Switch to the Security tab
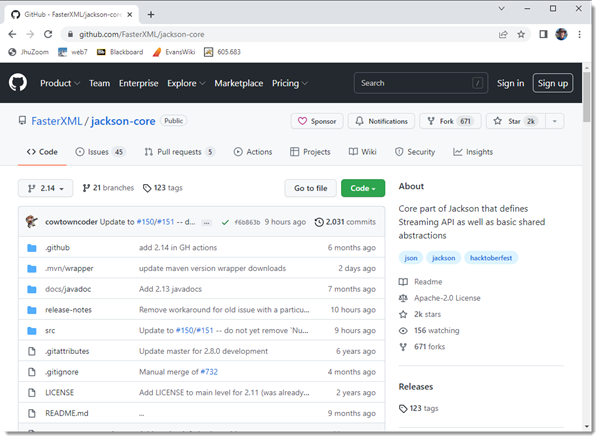Image resolution: width=600 pixels, height=440 pixels. pos(415,152)
